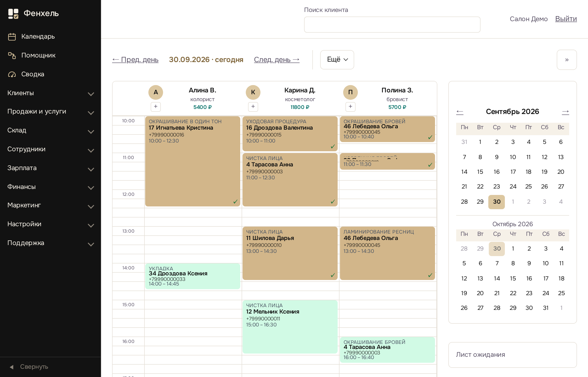Open Игнатьева Кристина hair coloring appointment
This screenshot has height=377, width=588.
tap(192, 161)
